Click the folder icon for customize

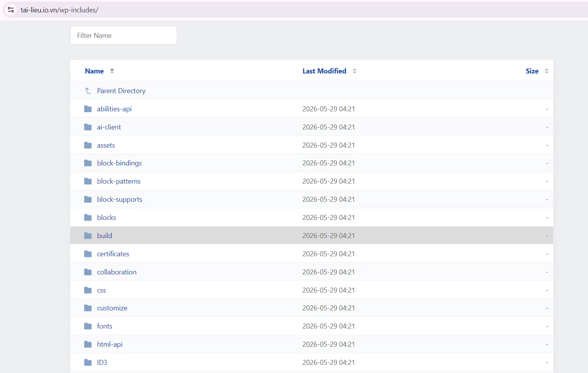pyautogui.click(x=88, y=308)
